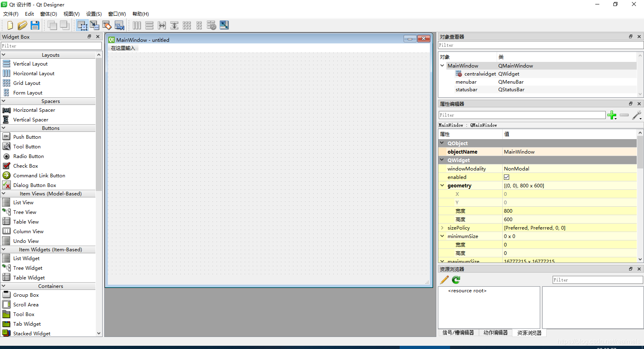
Task: Click the New form toolbar icon
Action: 10,25
